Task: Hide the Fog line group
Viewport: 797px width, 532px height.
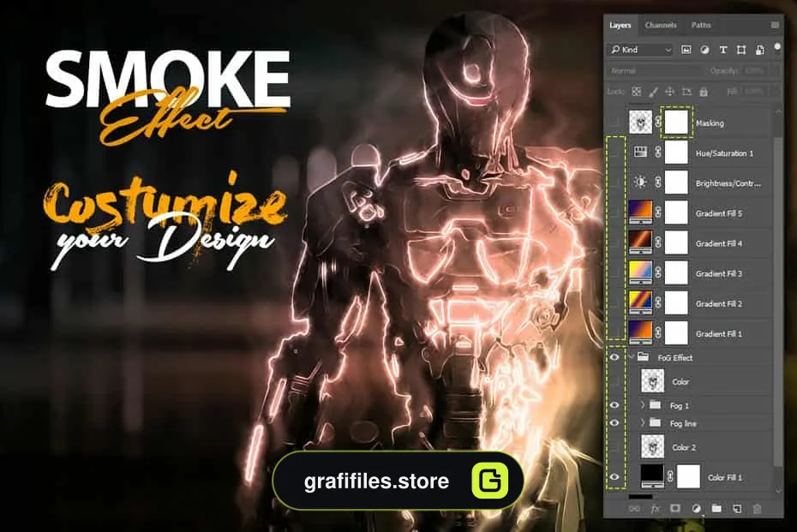Action: tap(614, 422)
